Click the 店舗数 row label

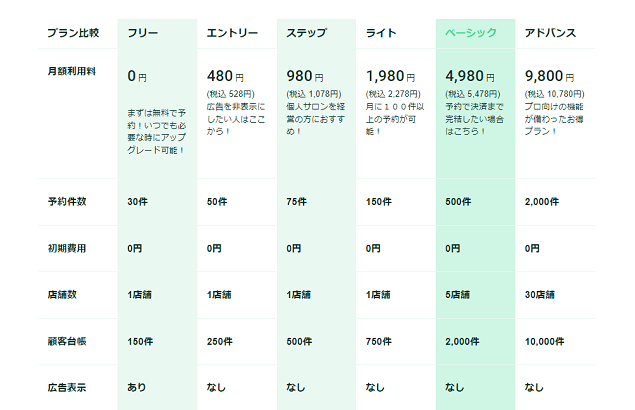point(62,295)
